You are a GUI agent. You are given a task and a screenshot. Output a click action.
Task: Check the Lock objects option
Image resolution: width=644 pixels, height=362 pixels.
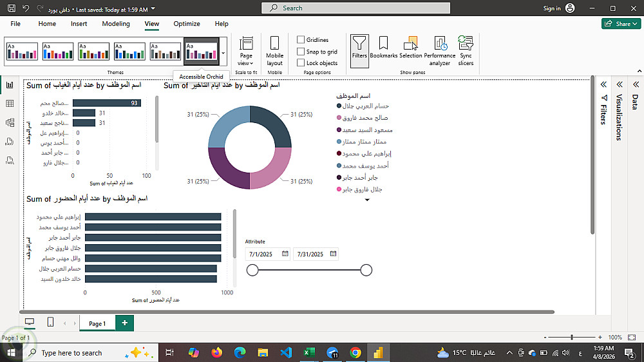(301, 63)
